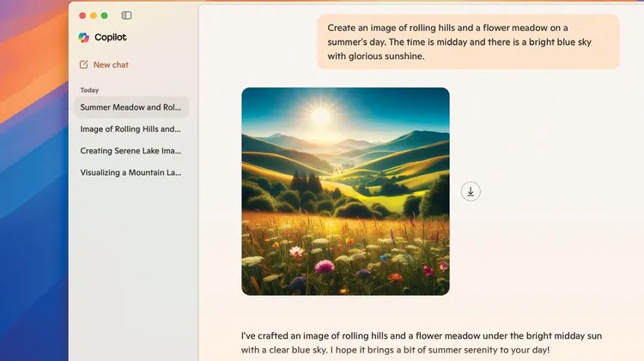This screenshot has height=361, width=644.
Task: Click the generated rolling hills image
Action: tap(345, 191)
